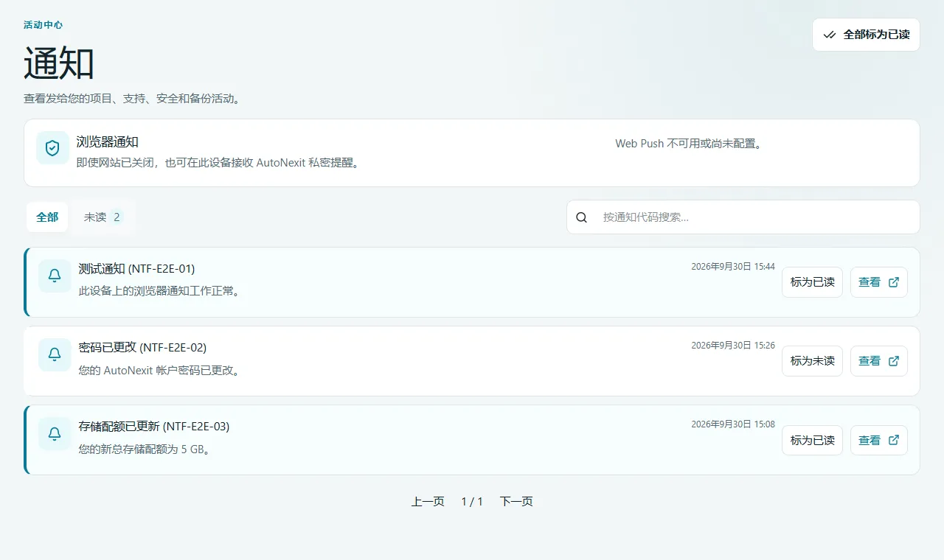This screenshot has height=560, width=944.
Task: Mark 存储配额已更新 as read
Action: point(812,440)
